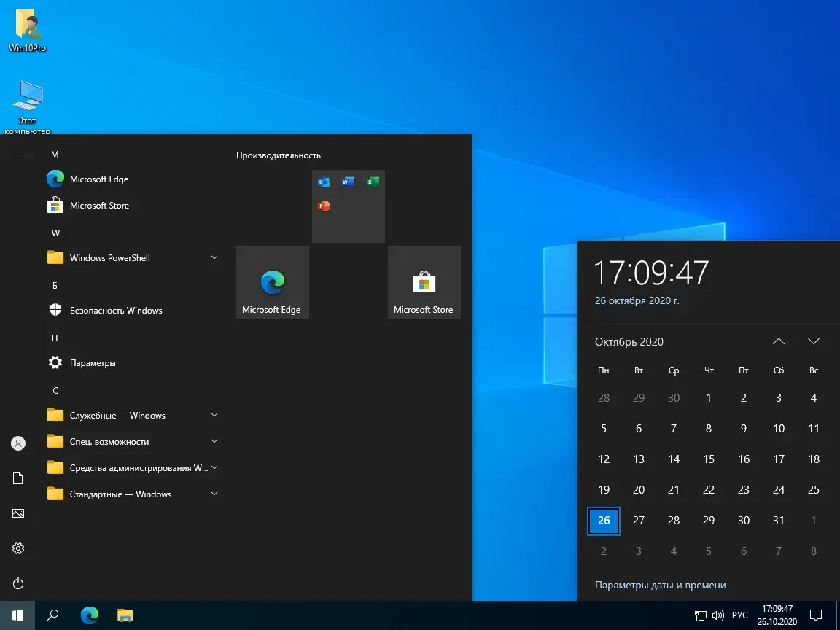Expand the Стандартные — Windows group
Screen dimensions: 840x630
[214, 494]
